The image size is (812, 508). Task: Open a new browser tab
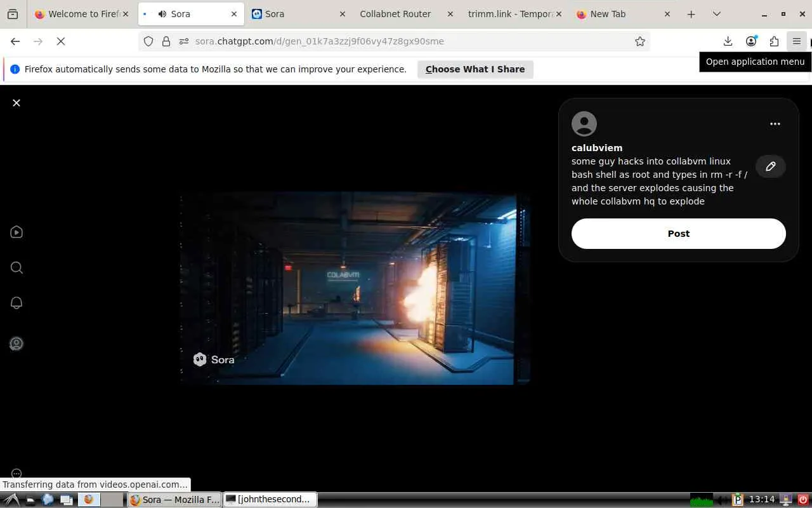coord(691,14)
